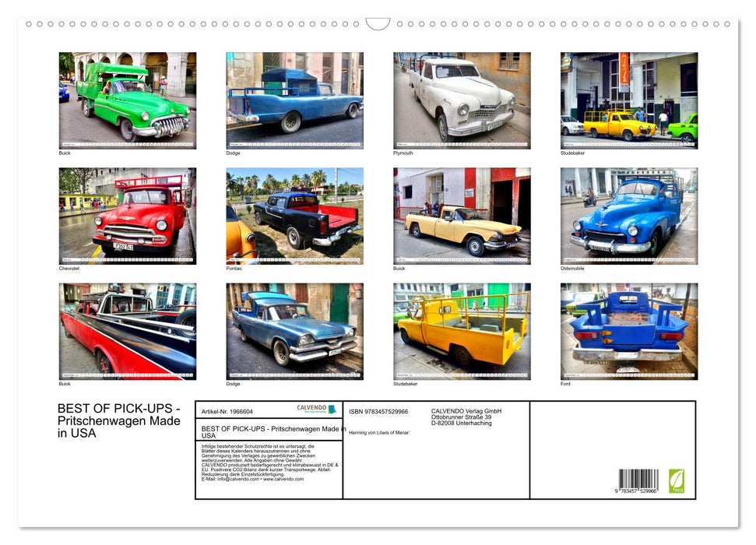This screenshot has height=545, width=756.
Task: Select the Ford label in the bottom row
Action: [x=564, y=384]
